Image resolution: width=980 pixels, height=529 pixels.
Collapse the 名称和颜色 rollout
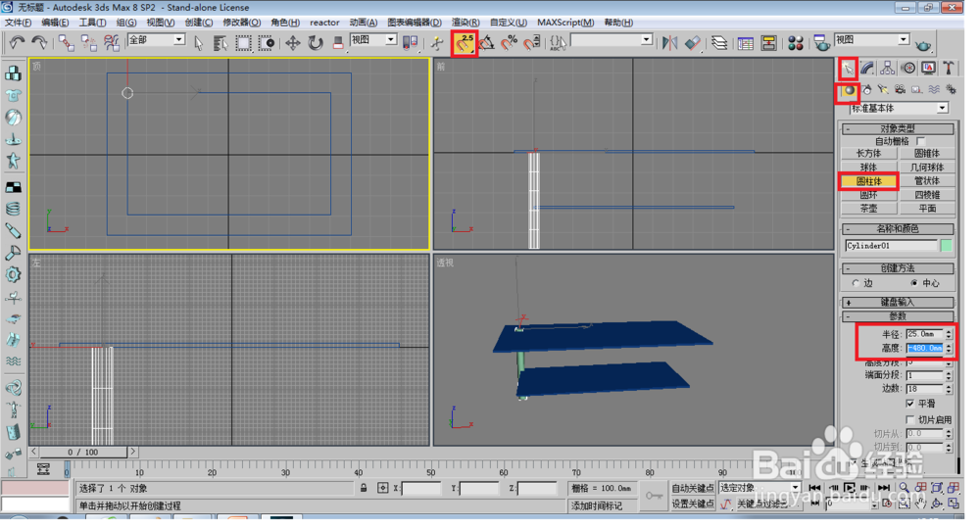(x=898, y=229)
